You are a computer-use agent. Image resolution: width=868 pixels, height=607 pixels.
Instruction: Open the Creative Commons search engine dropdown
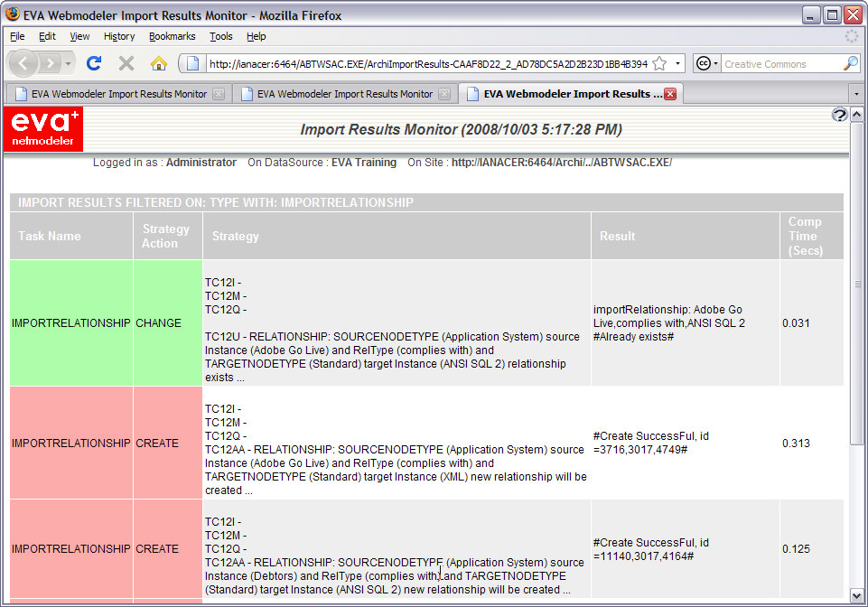point(707,64)
